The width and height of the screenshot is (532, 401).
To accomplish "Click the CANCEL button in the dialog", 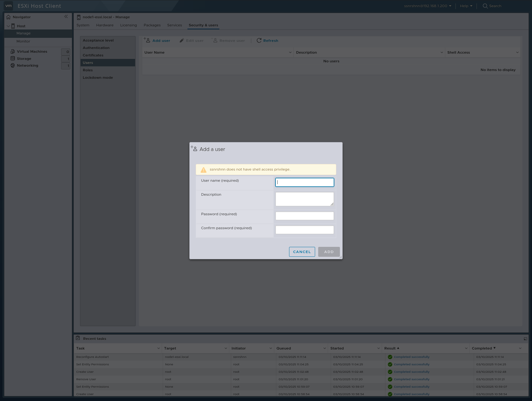I will click(x=302, y=252).
